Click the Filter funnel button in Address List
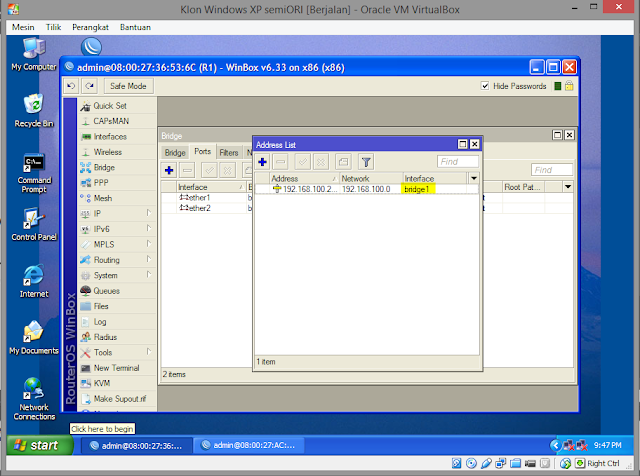Screen dimensions: 640x476 pyautogui.click(x=366, y=162)
